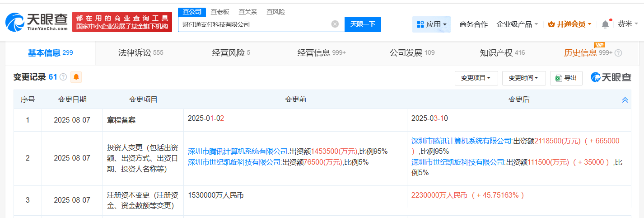The image size is (644, 218).
Task: Click the orange alert bell beside 变更记录
Action: click(x=76, y=77)
